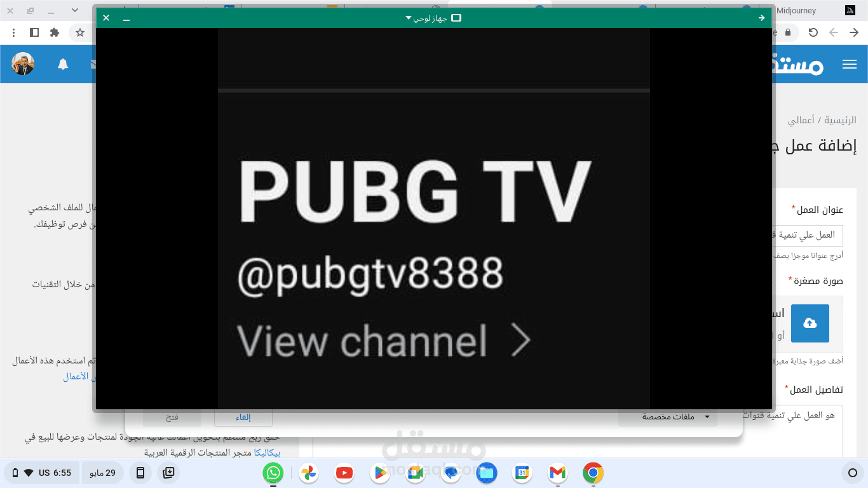
Task: Open Google Calendar from the shelf
Action: tap(522, 473)
